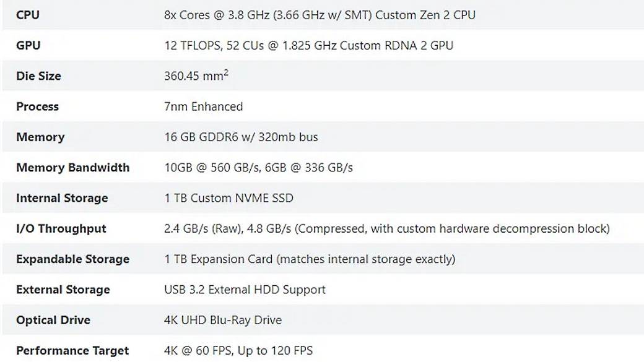Viewport: 644px width, 362px height.
Task: Click the Die Size label
Action: click(38, 76)
